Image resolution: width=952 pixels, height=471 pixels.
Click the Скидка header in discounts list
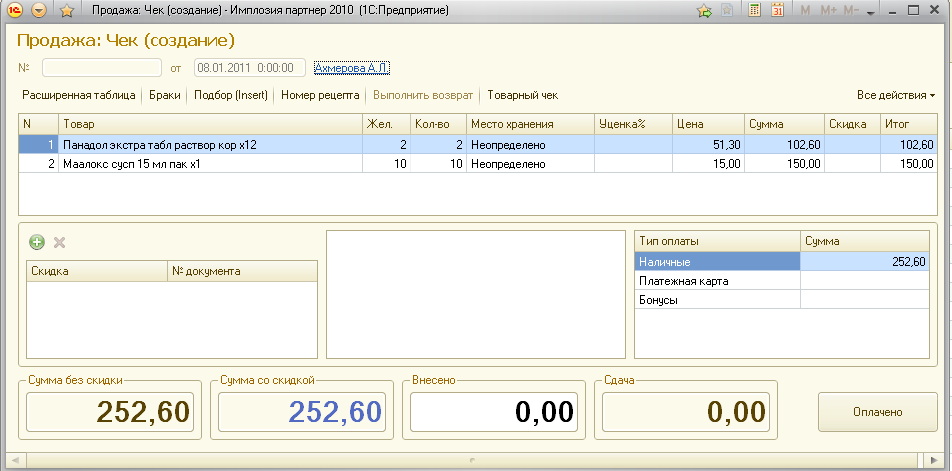coord(97,271)
